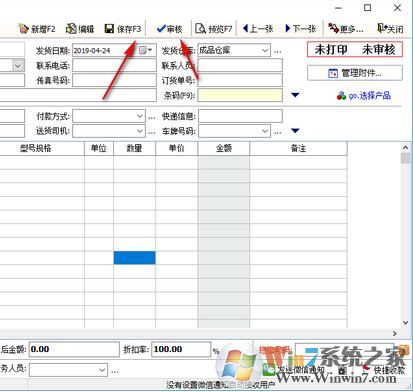The image size is (413, 392).
Task: Click the 单位 column header
Action: click(99, 148)
